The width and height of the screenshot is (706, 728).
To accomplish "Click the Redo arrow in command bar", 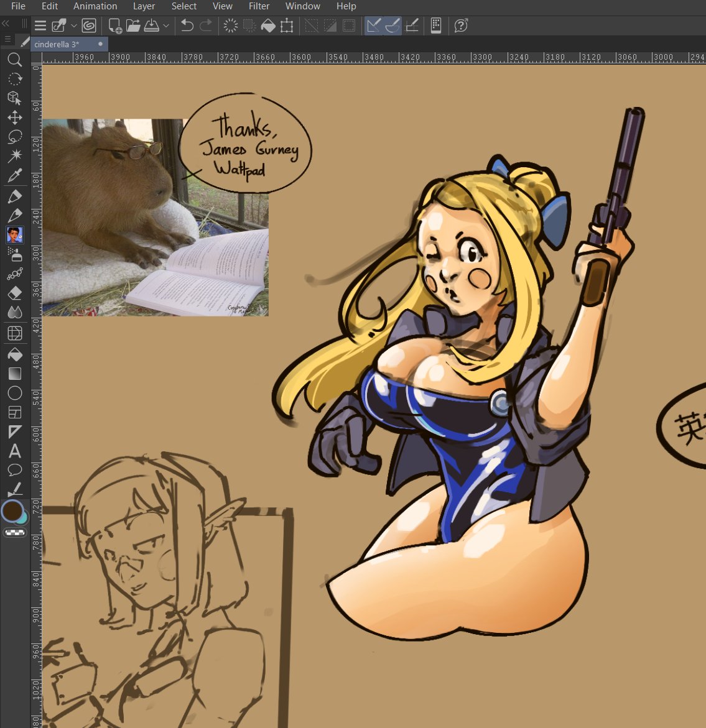I will [206, 25].
